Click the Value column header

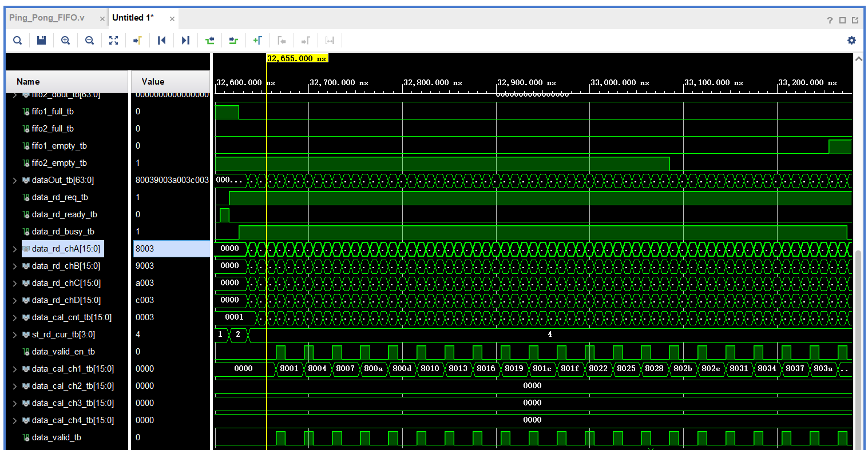pyautogui.click(x=171, y=82)
